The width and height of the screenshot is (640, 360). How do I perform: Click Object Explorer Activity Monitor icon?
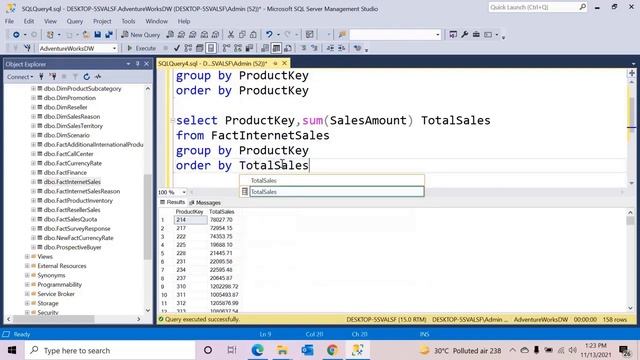[x=98, y=77]
